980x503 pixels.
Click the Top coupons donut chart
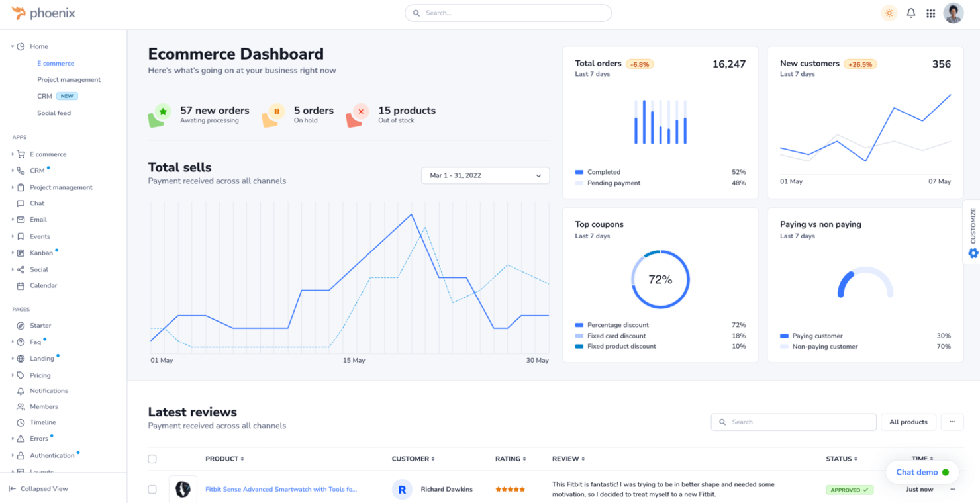[x=659, y=280]
